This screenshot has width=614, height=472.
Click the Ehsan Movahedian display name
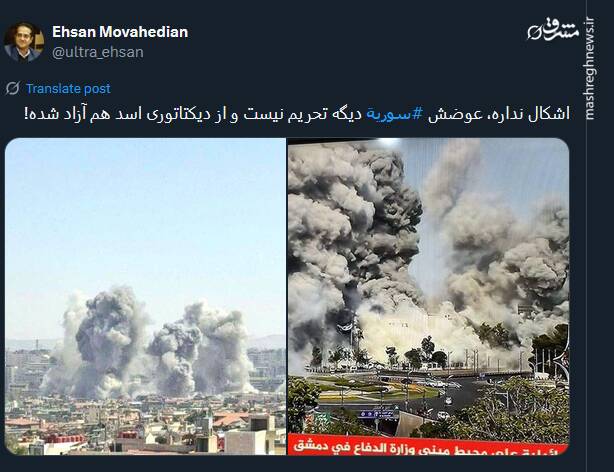click(x=120, y=32)
